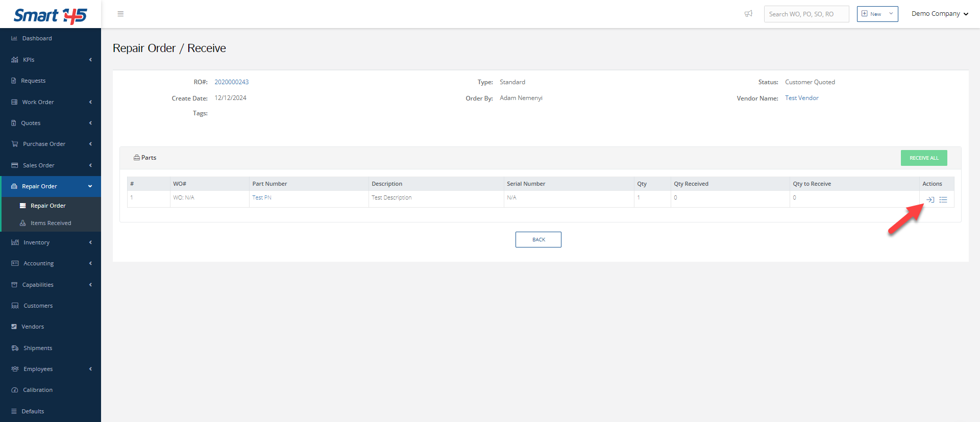
Task: Click the Inventory sidebar icon
Action: [x=15, y=242]
